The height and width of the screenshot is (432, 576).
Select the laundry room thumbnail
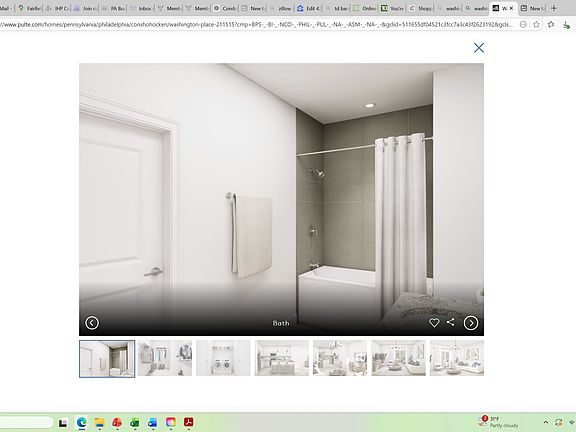223,358
